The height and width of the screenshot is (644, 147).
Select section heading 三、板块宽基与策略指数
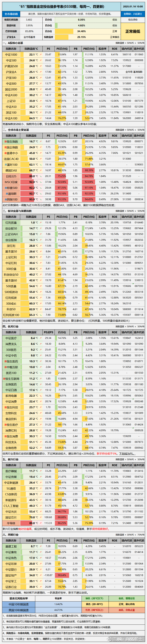click(x=17, y=211)
